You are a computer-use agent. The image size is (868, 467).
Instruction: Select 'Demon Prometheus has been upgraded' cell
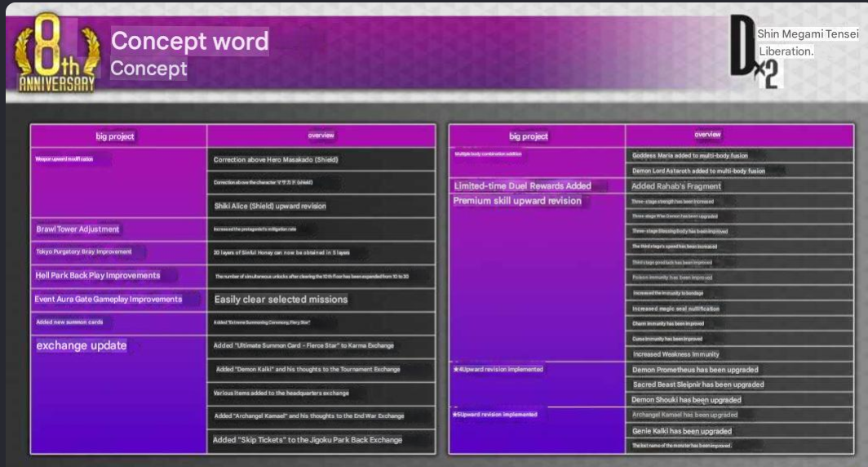(x=695, y=370)
